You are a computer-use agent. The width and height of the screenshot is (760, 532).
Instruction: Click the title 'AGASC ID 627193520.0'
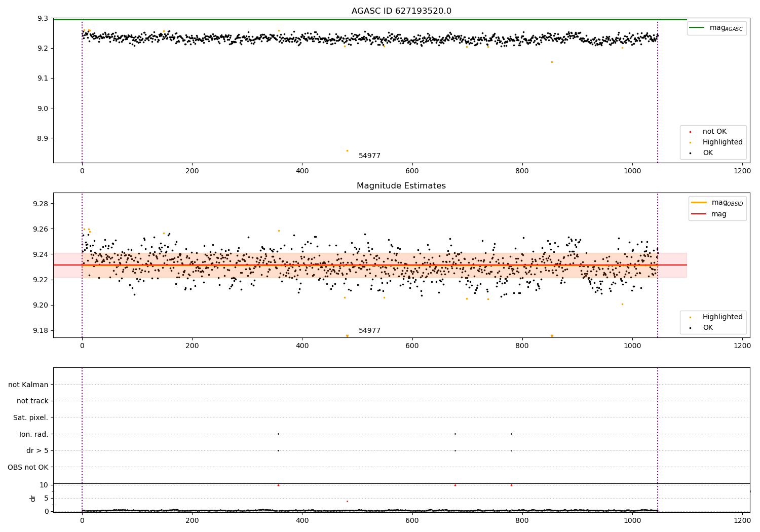[401, 11]
